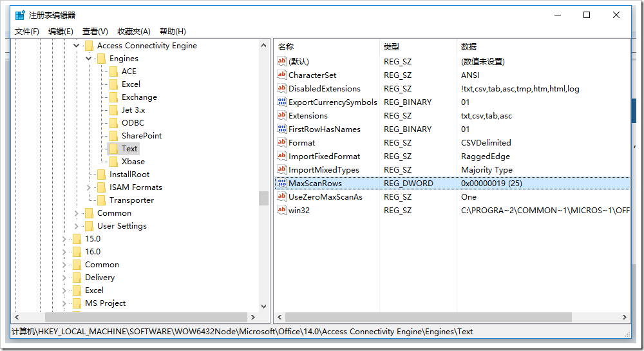Select the Excel key below Delivery

pos(94,290)
